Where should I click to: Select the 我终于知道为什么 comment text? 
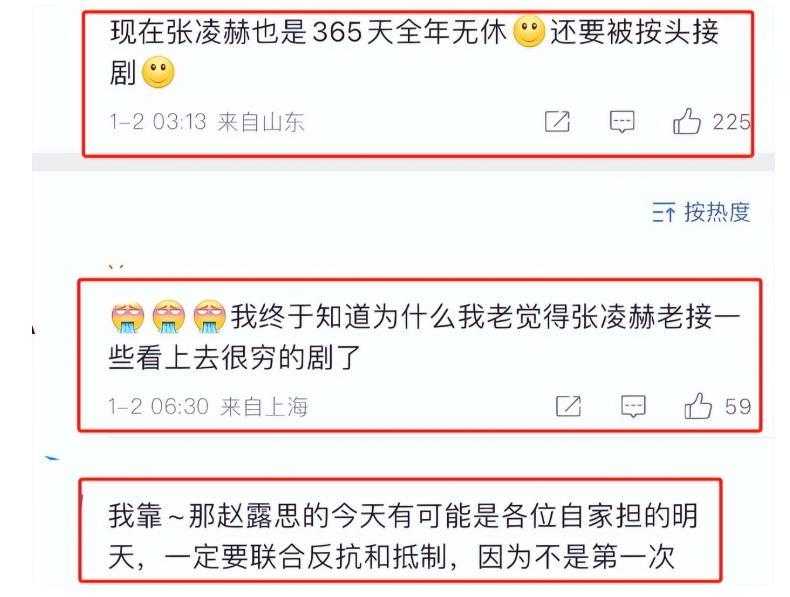[x=424, y=337]
